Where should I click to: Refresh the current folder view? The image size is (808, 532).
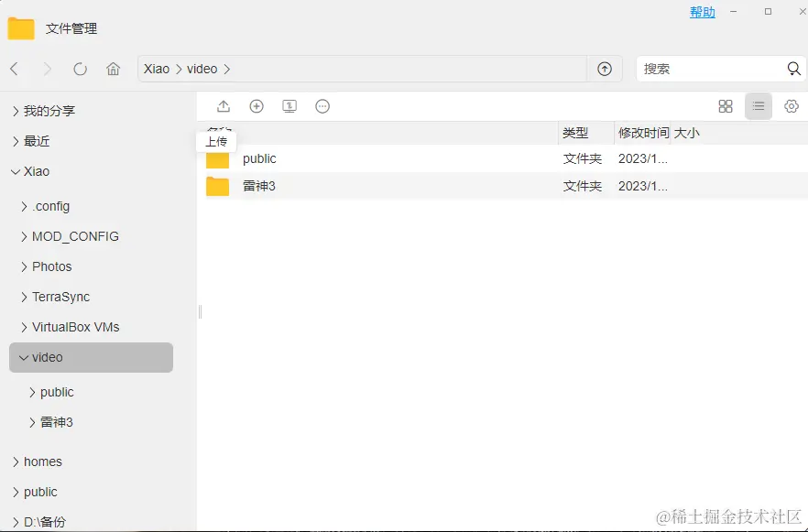80,69
